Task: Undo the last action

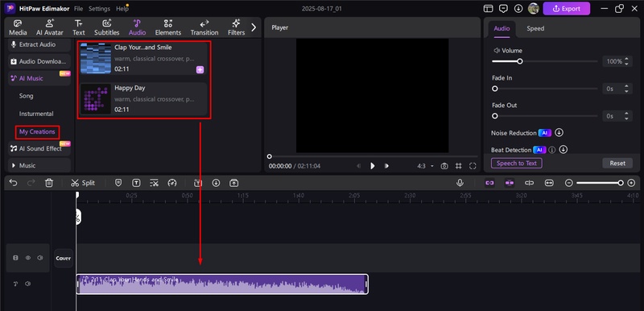Action: point(13,183)
